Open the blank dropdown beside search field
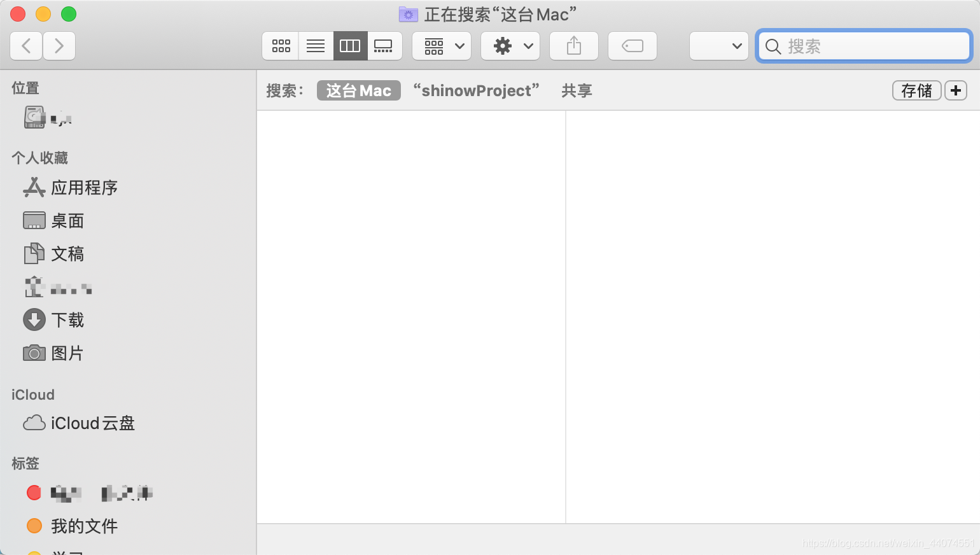This screenshot has height=555, width=980. (x=719, y=46)
